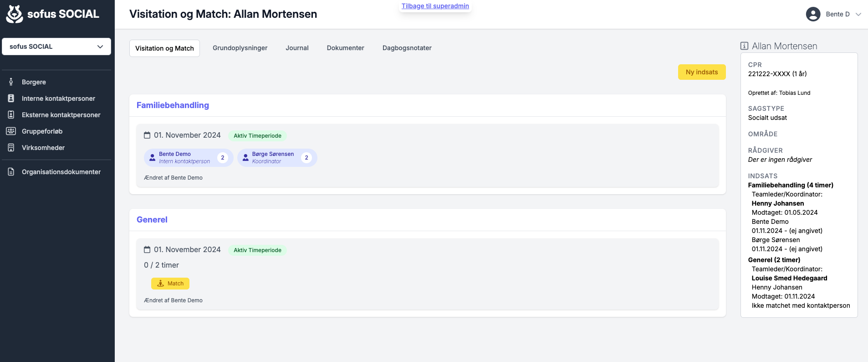Switch to the Grundoplysninger tab

click(x=240, y=48)
